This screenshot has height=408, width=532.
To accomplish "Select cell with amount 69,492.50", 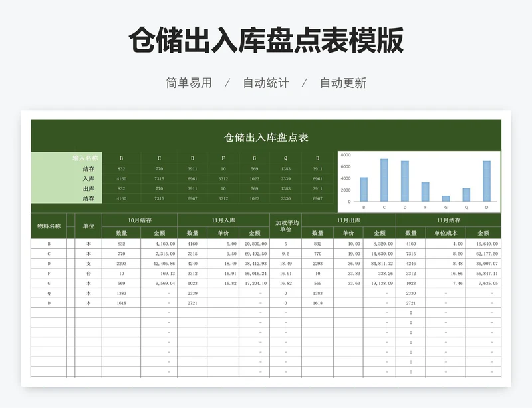I will [x=255, y=254].
